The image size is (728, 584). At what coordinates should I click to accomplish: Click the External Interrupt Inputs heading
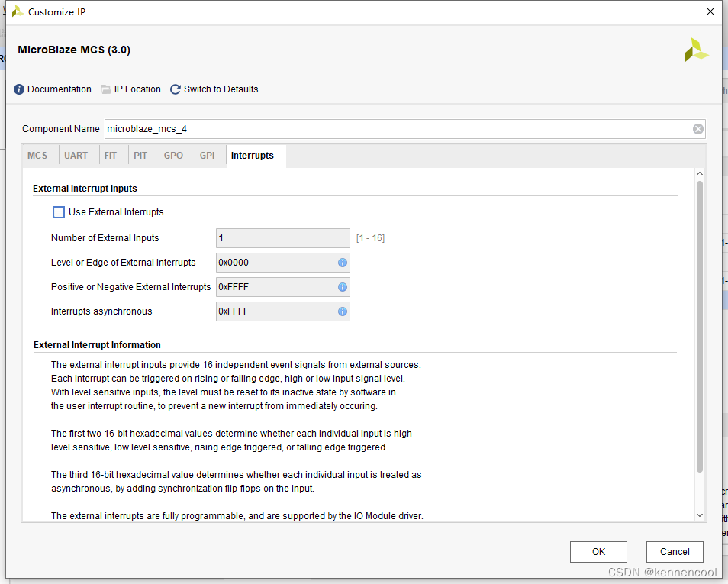tap(85, 188)
